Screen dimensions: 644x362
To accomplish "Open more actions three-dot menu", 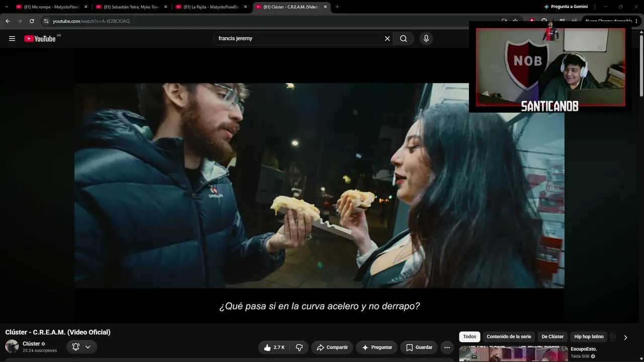I will (x=447, y=347).
